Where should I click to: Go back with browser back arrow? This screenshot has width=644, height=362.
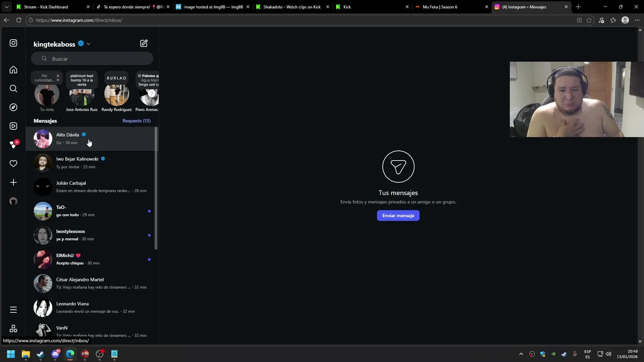7,20
